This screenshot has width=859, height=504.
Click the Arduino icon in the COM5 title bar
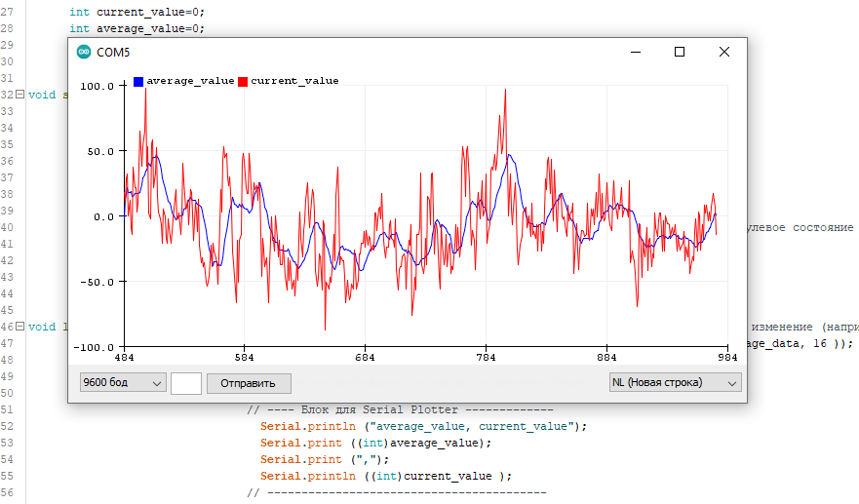pos(84,52)
